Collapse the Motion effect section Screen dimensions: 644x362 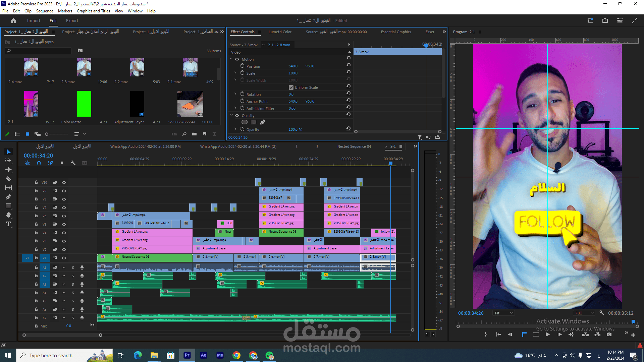[x=231, y=59]
